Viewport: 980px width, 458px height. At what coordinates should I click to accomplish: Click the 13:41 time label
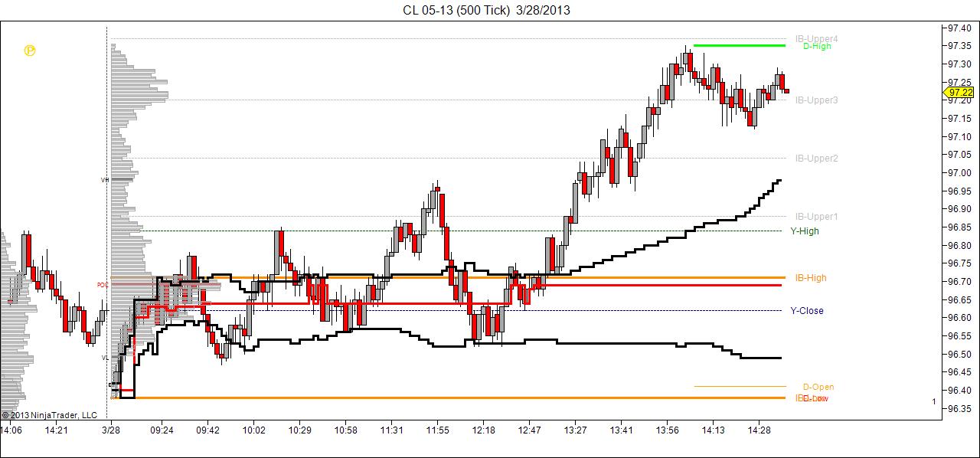click(621, 430)
